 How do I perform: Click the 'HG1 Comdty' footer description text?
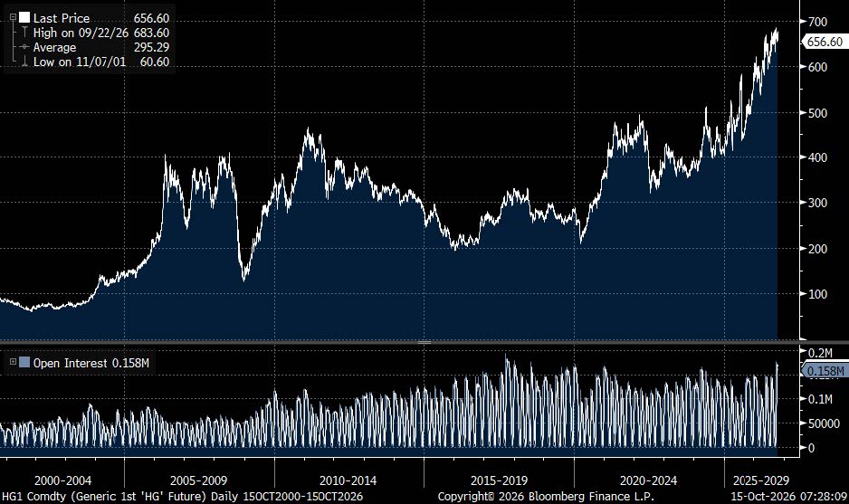click(183, 497)
